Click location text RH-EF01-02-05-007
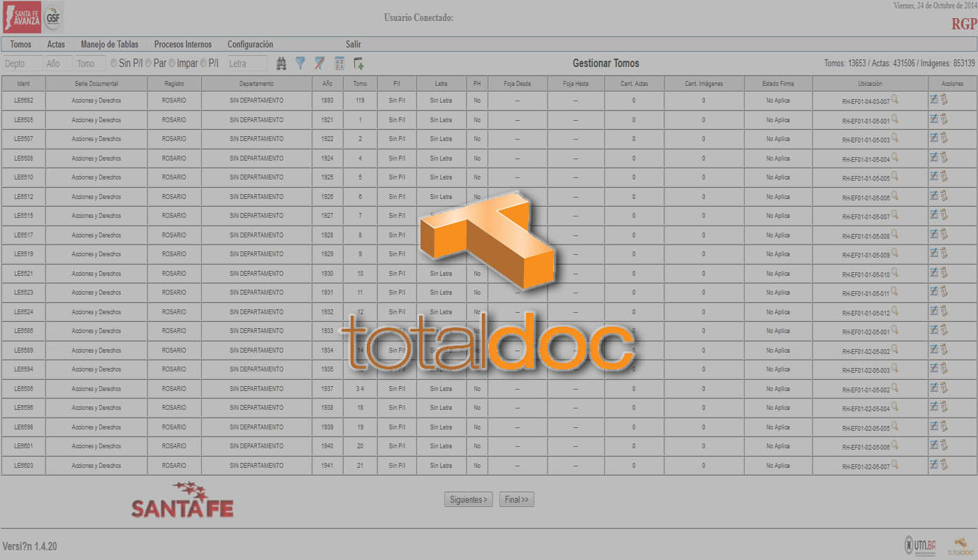The width and height of the screenshot is (978, 560). pyautogui.click(x=866, y=466)
